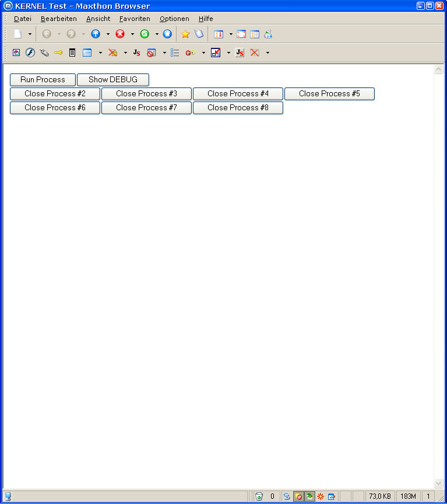The width and height of the screenshot is (447, 504).
Task: Click Close Process #7 button
Action: (x=146, y=108)
